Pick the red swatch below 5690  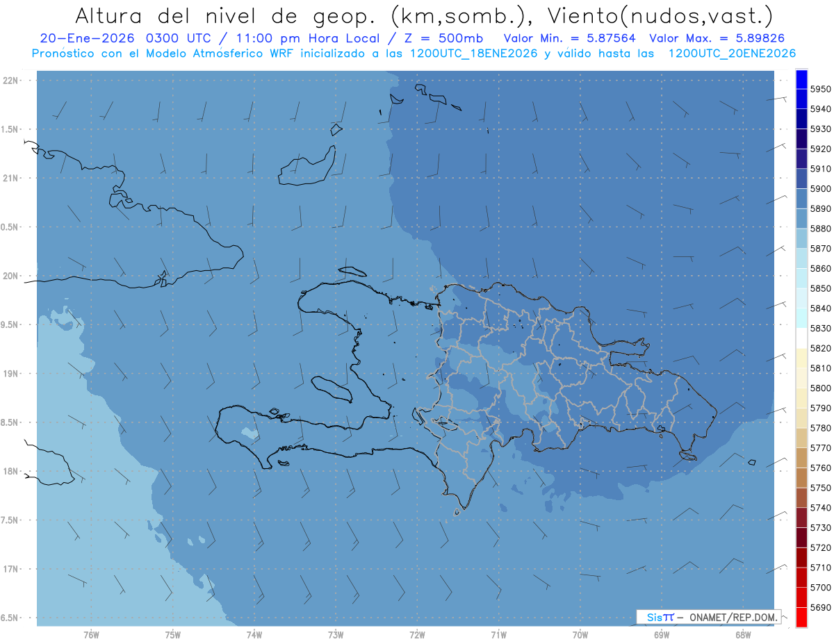(801, 617)
